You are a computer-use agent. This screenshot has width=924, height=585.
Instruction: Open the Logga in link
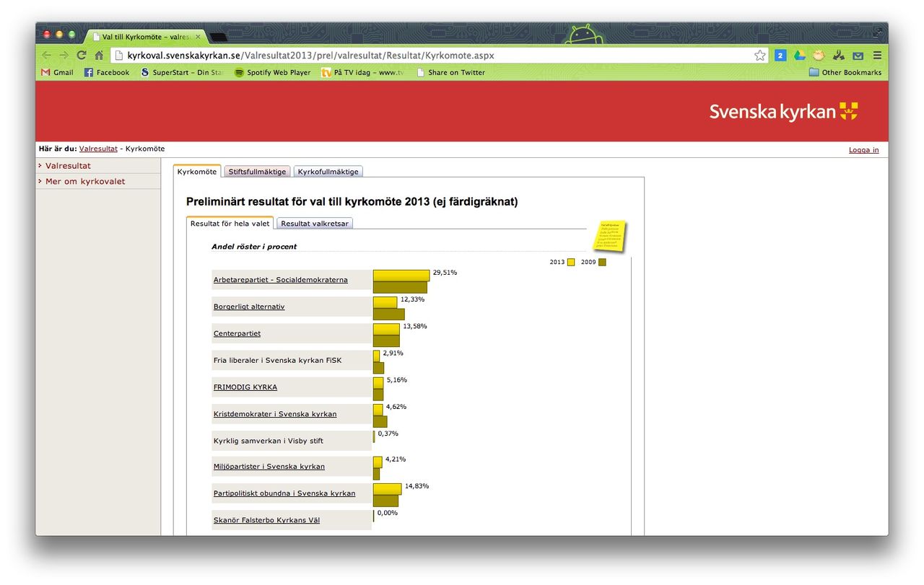click(863, 149)
